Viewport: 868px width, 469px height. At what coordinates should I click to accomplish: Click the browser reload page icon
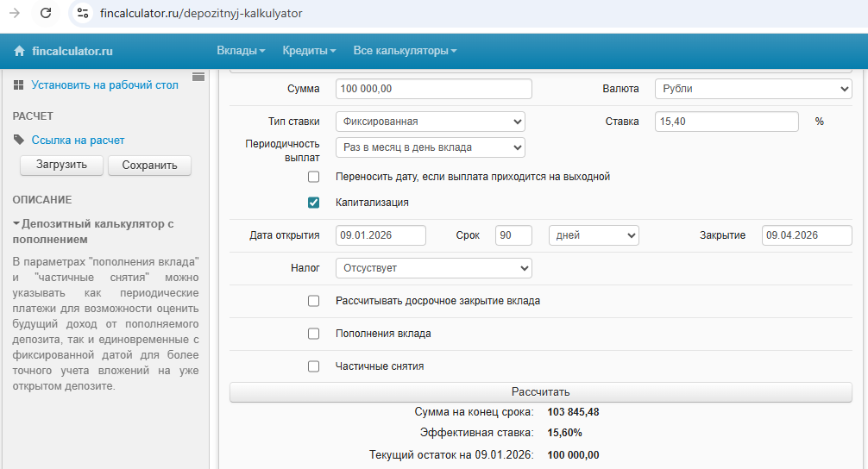[x=46, y=13]
